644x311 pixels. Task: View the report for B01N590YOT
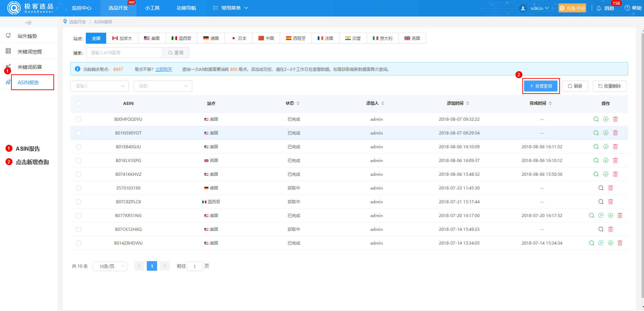(x=596, y=133)
